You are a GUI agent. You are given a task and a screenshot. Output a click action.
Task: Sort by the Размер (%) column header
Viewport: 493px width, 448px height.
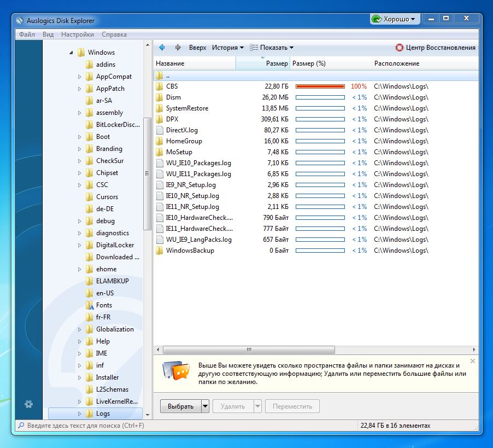[331, 63]
